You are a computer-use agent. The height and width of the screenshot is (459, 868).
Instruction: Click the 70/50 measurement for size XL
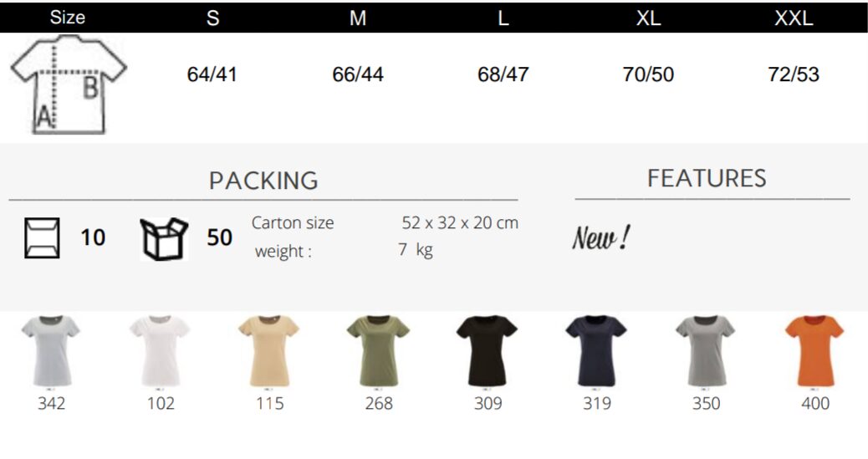648,74
